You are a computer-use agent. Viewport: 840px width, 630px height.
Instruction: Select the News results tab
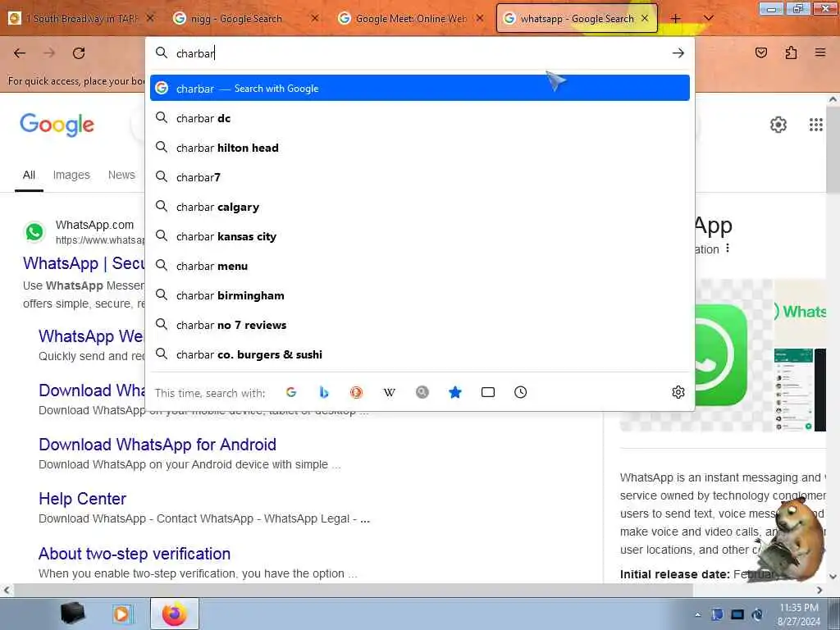[x=121, y=175]
